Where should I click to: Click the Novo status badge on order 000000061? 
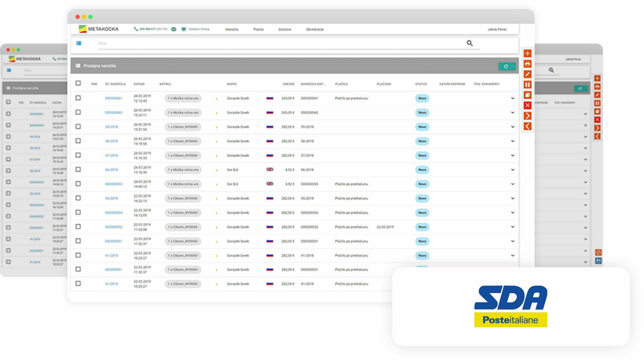click(422, 98)
